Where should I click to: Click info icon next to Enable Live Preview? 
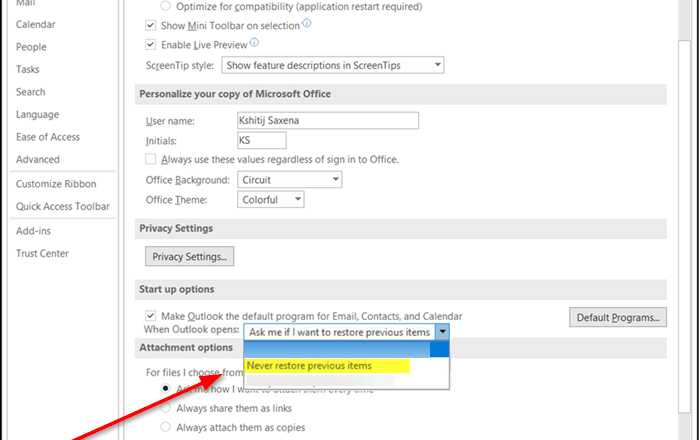[254, 43]
